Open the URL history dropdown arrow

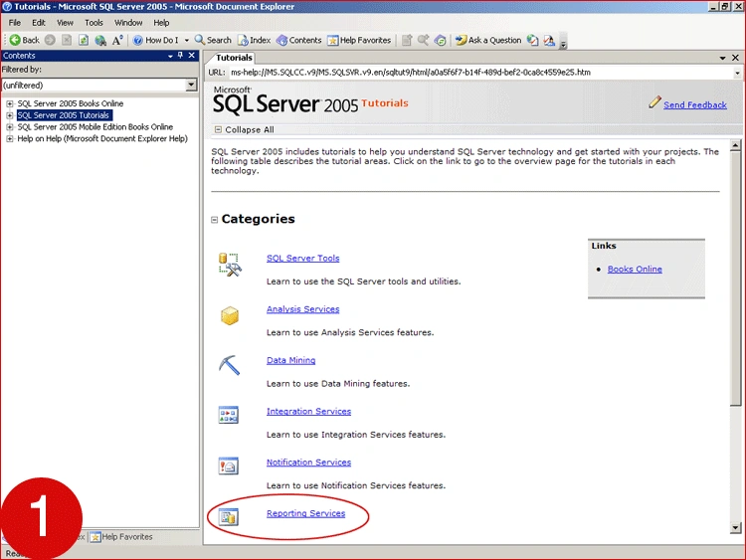coord(737,73)
